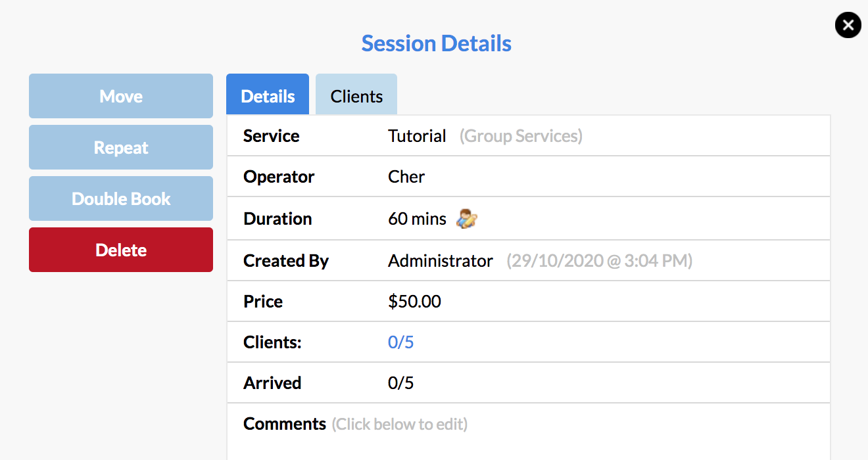Click the Repeat button
Image resolution: width=868 pixels, height=460 pixels.
coord(121,147)
